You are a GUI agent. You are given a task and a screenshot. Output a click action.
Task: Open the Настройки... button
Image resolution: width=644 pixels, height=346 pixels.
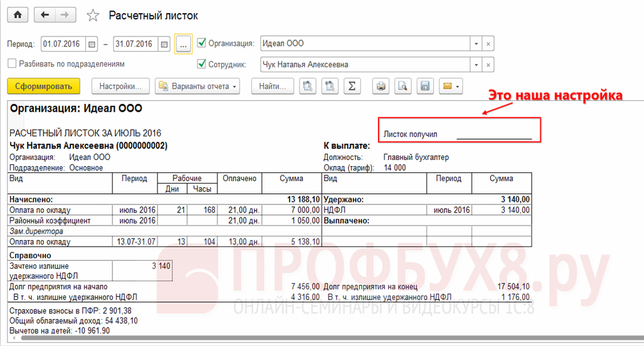coord(120,86)
